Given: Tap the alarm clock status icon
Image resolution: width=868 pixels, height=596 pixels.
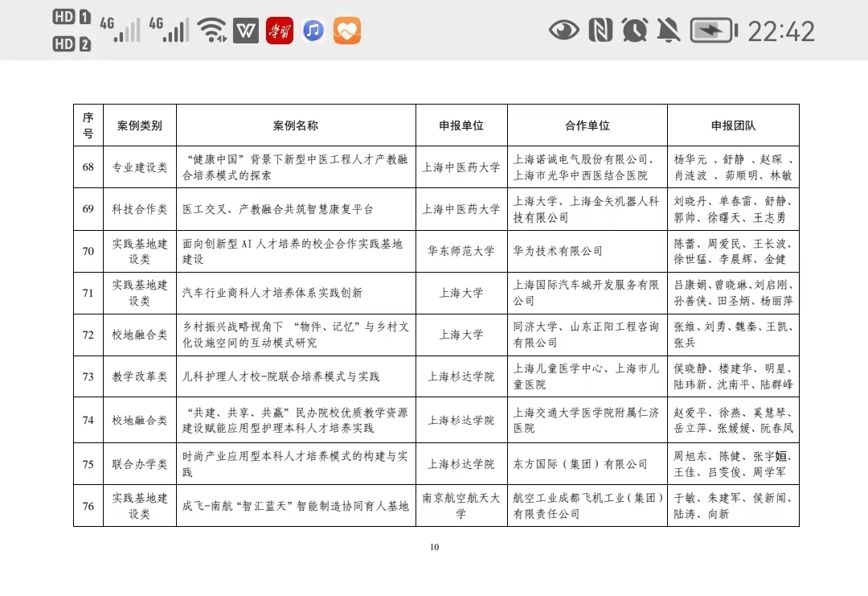Looking at the screenshot, I should 634,31.
